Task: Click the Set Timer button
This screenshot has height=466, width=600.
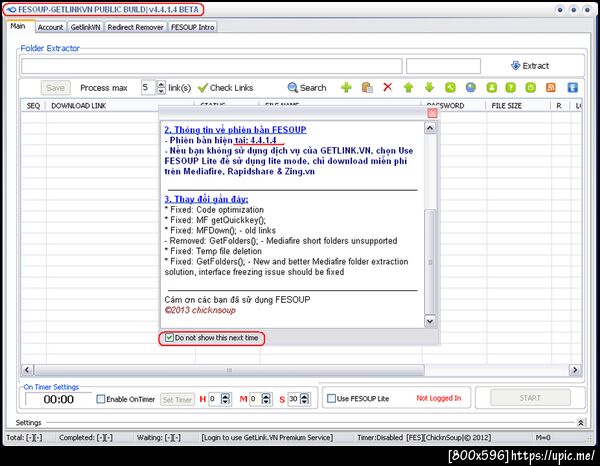Action: pos(177,400)
